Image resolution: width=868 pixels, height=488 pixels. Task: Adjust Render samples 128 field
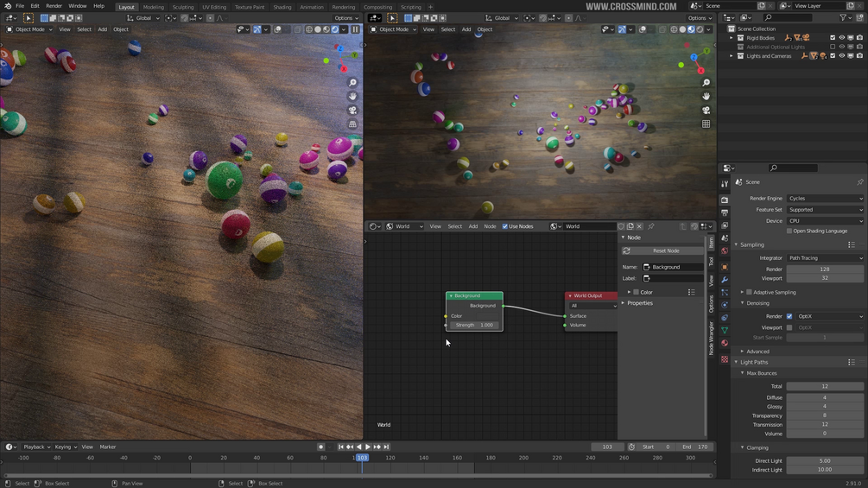pos(825,269)
